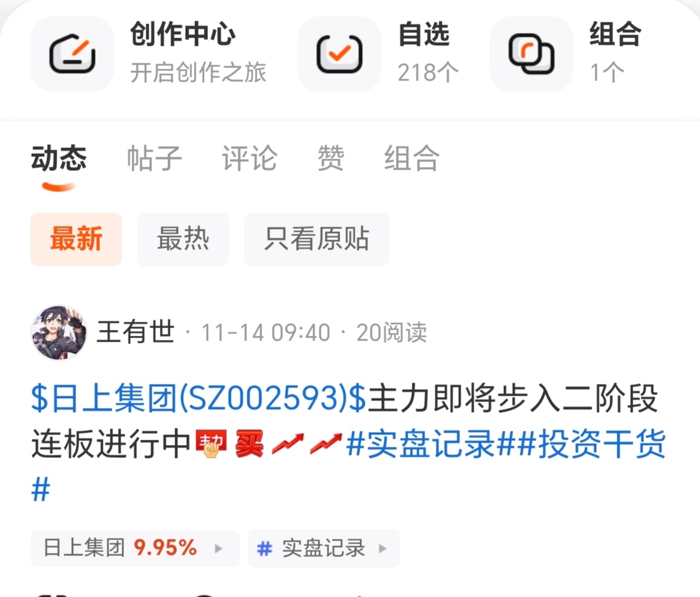Tap the 自选 checkmark icon
Screen dimensions: 700x597
[339, 54]
